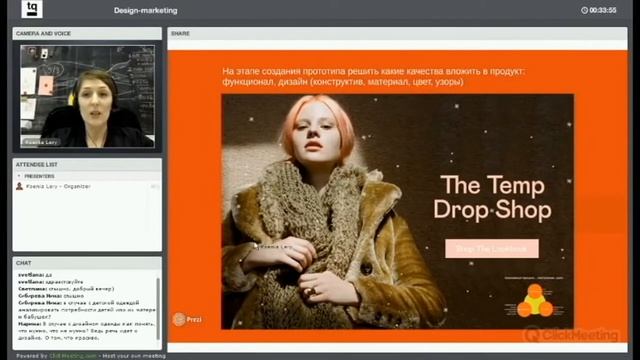Click the Design-marketing meeting title
Image resolution: width=640 pixels, height=360 pixels.
click(146, 11)
